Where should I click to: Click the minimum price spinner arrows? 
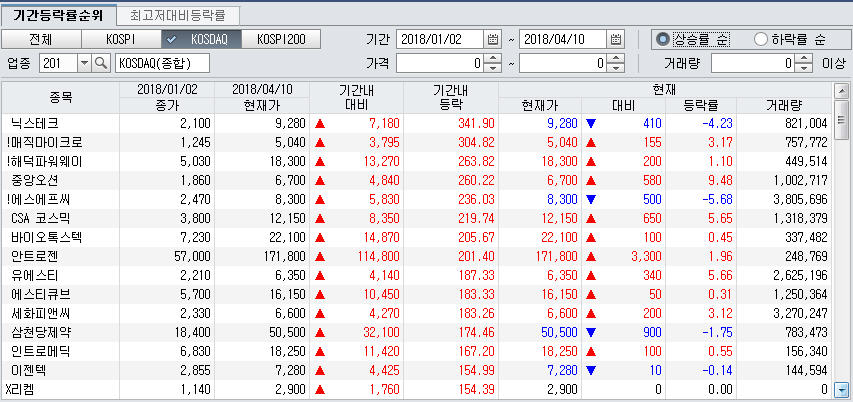coord(493,64)
